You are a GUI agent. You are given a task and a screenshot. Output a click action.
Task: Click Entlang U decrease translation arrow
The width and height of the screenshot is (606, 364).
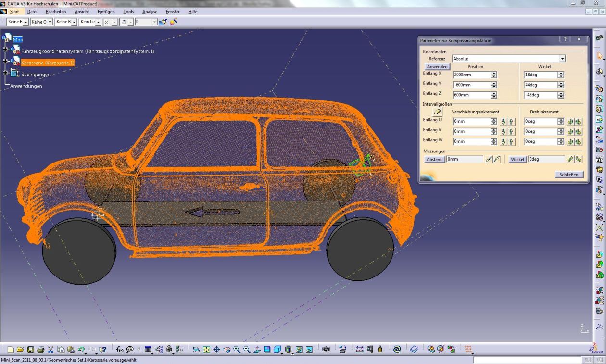503,122
